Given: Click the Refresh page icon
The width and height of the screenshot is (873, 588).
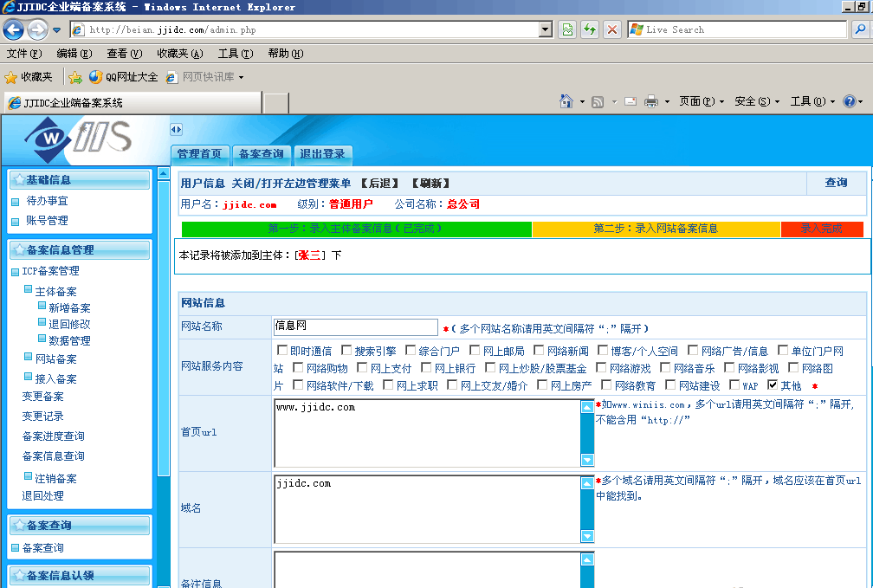Looking at the screenshot, I should point(589,29).
